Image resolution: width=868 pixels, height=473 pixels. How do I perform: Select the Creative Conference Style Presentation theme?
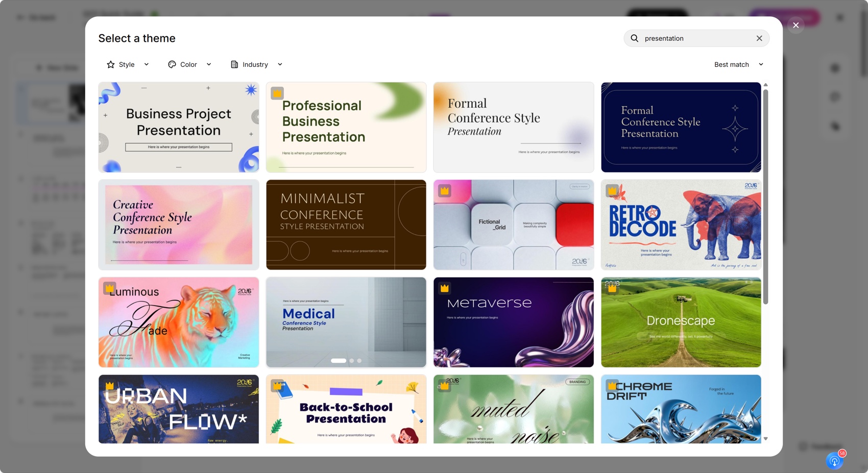pyautogui.click(x=179, y=225)
